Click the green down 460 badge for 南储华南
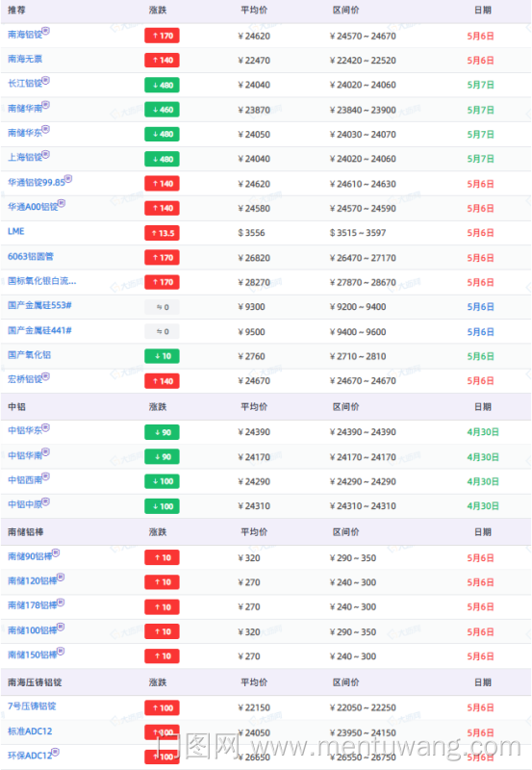 162,110
